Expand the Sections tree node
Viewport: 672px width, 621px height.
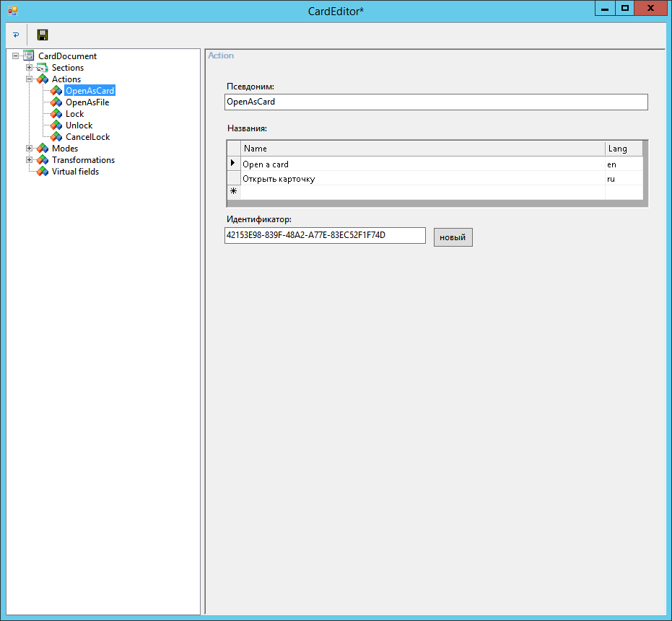point(30,68)
